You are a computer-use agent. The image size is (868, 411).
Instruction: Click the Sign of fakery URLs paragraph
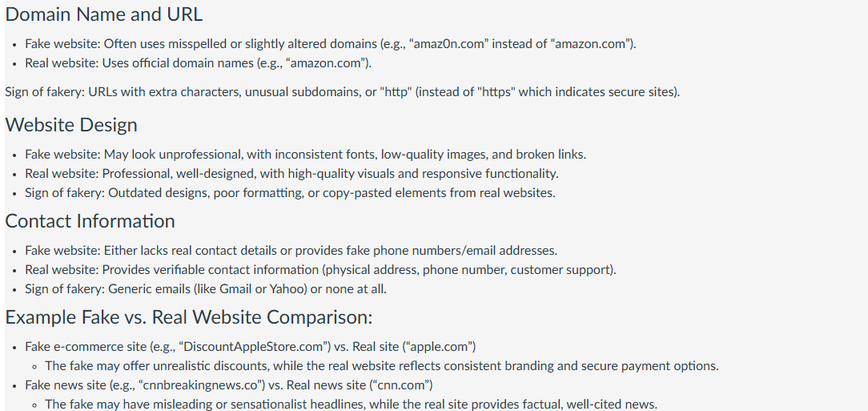coord(343,92)
